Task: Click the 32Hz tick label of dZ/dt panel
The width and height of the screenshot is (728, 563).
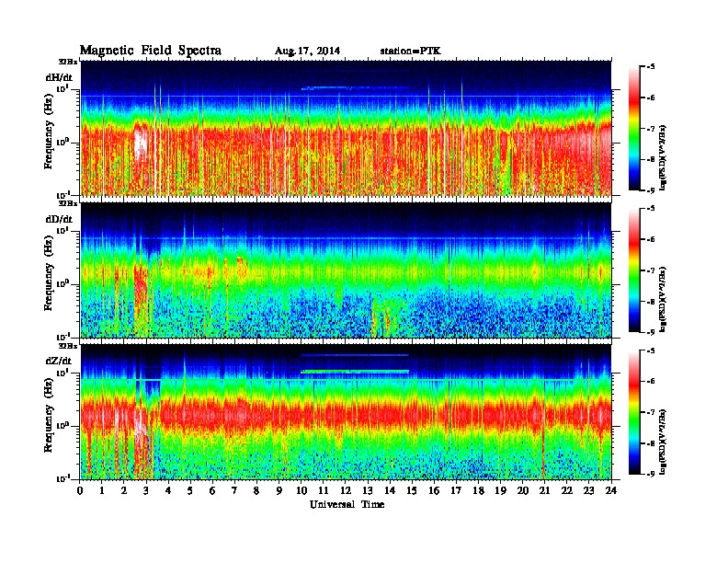Action: click(x=68, y=346)
